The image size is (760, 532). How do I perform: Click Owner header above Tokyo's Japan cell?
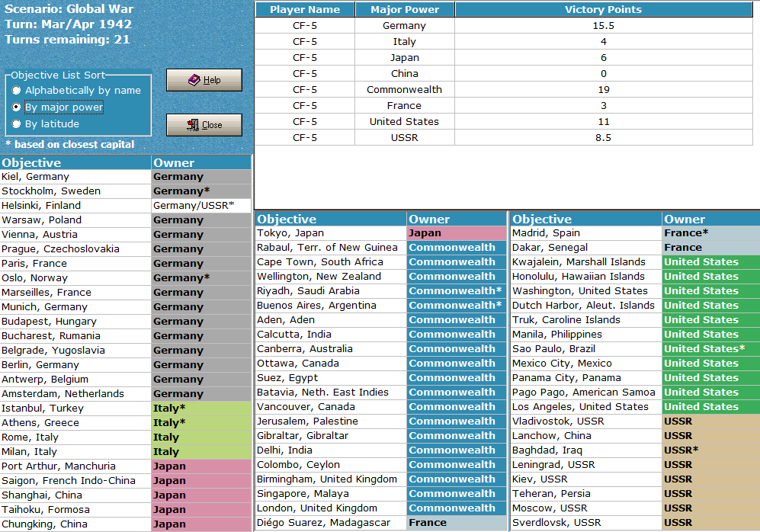click(457, 219)
